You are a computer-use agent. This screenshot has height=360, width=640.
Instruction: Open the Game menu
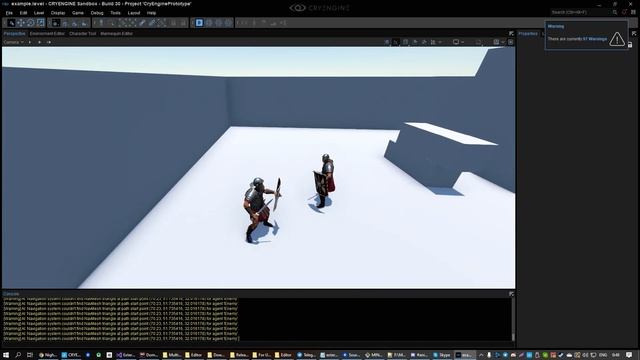click(x=78, y=13)
